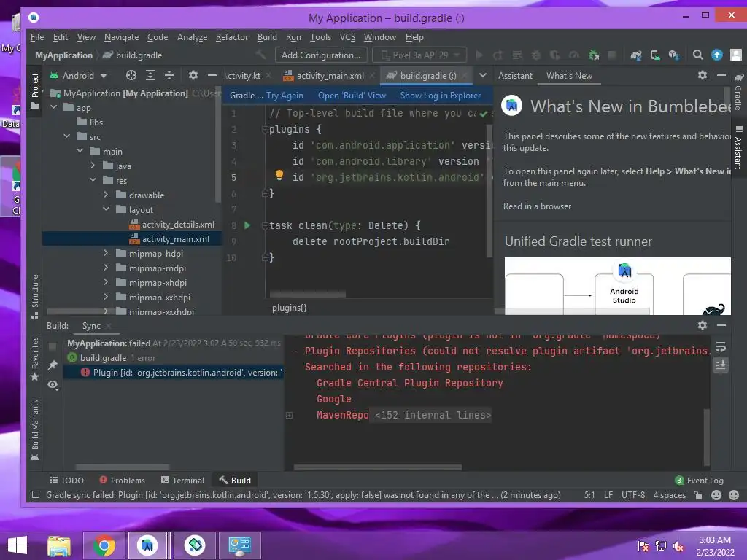Open the Device Manager toolbar icon
The image size is (747, 560).
pos(655,55)
